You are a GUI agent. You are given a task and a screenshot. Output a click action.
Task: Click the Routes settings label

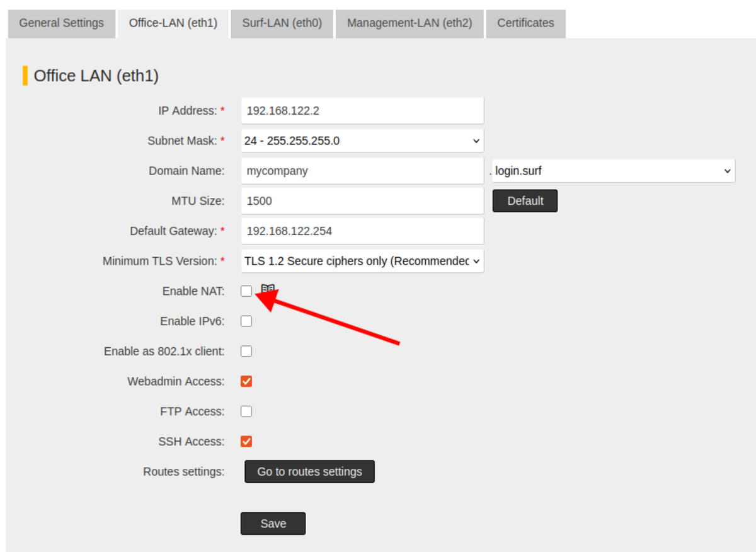pos(184,471)
